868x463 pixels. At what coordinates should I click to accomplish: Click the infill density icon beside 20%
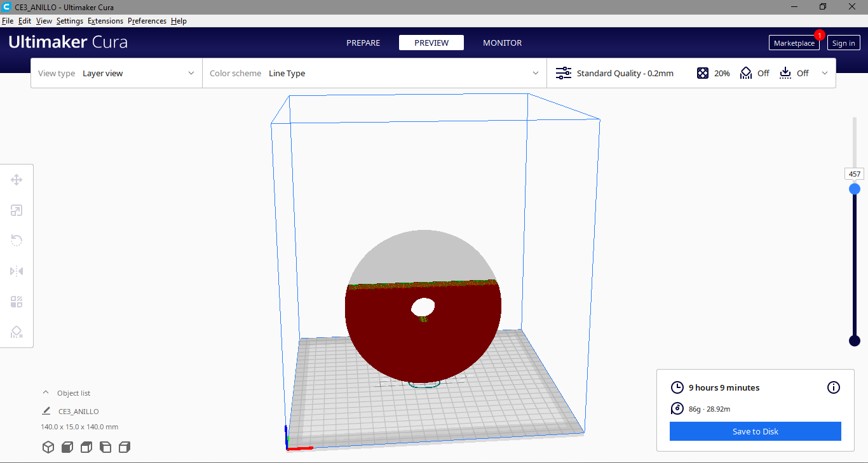pyautogui.click(x=703, y=73)
